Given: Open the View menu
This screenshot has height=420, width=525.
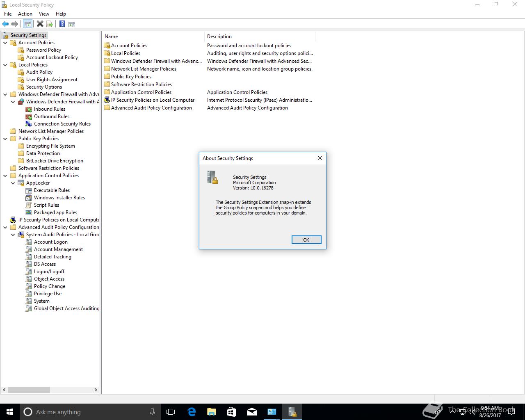Looking at the screenshot, I should pos(44,14).
